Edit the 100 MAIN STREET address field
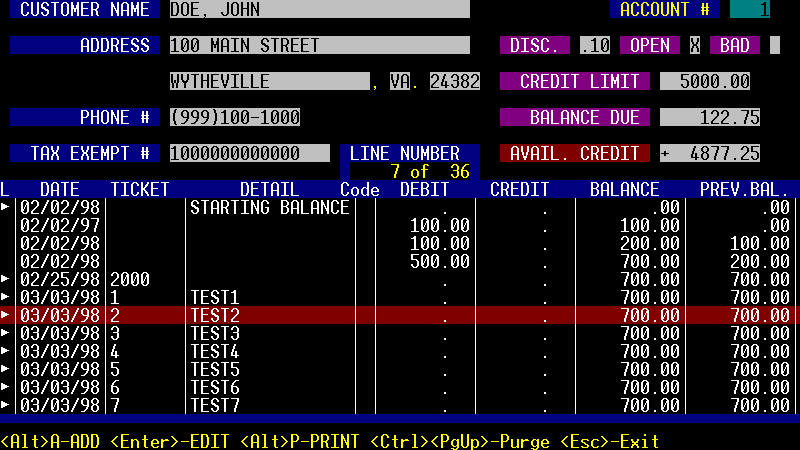 (x=320, y=45)
